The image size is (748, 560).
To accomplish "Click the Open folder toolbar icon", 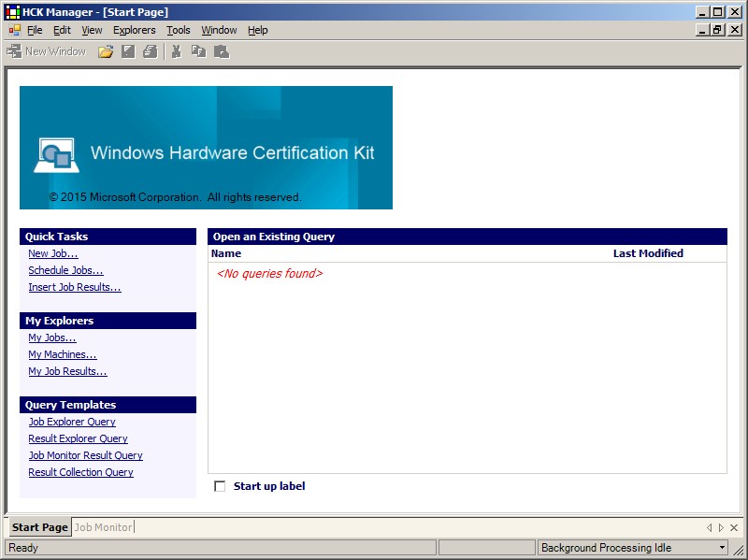I will click(106, 51).
